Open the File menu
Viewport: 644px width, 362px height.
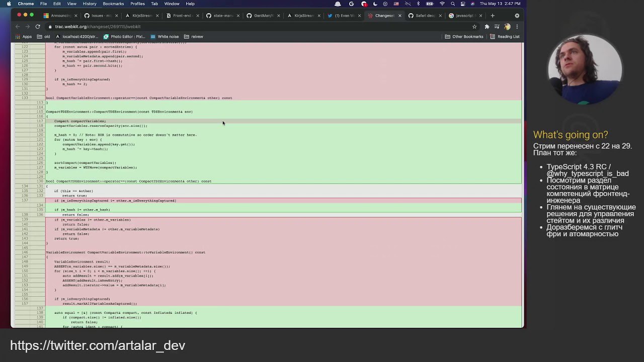click(x=44, y=4)
